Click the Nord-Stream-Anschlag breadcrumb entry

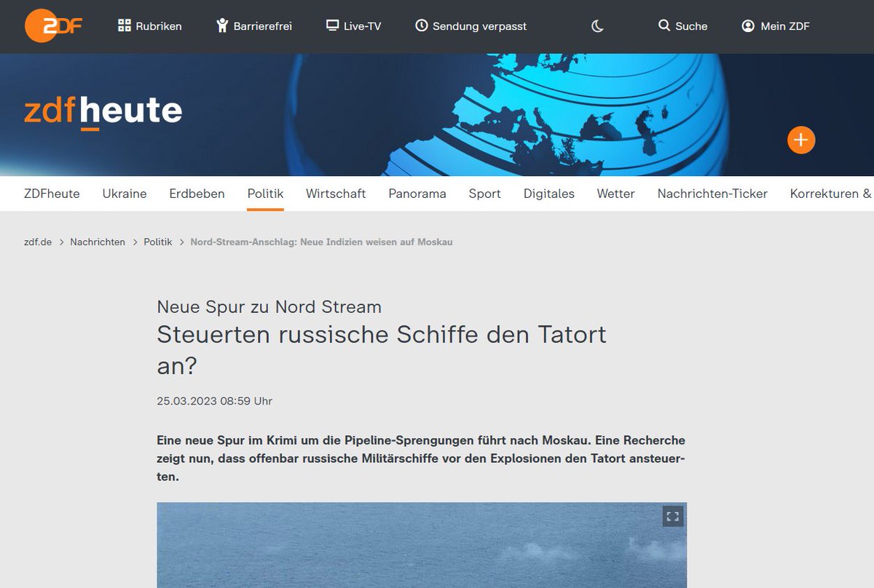(x=321, y=242)
